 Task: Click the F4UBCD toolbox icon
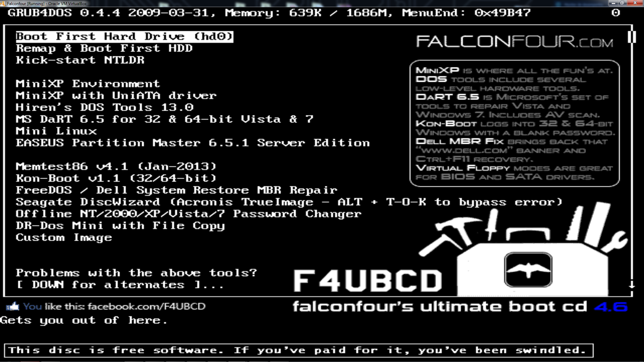[x=522, y=269]
